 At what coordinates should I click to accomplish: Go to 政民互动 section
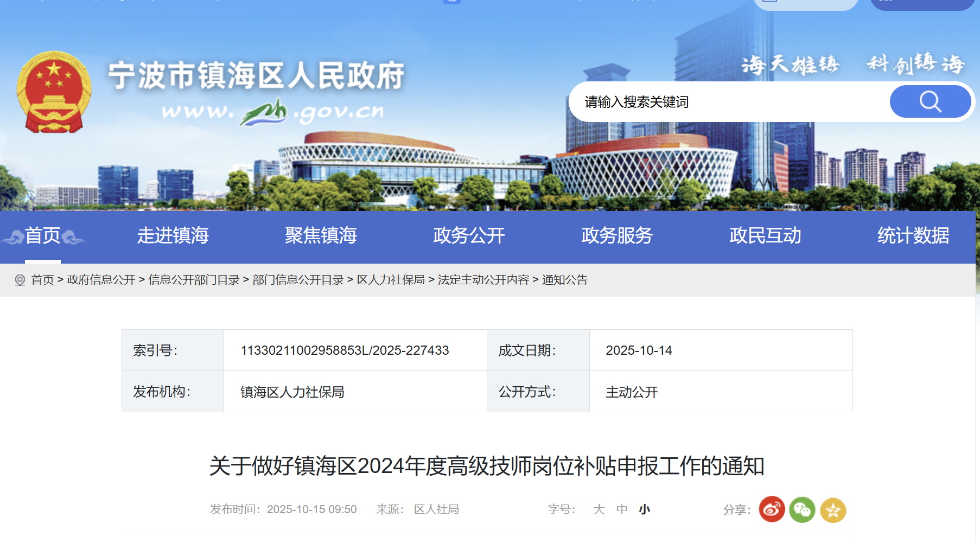click(x=765, y=236)
